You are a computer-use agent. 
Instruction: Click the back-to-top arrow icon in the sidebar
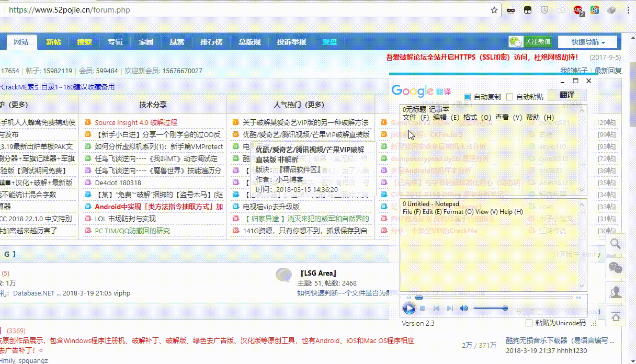[616, 316]
